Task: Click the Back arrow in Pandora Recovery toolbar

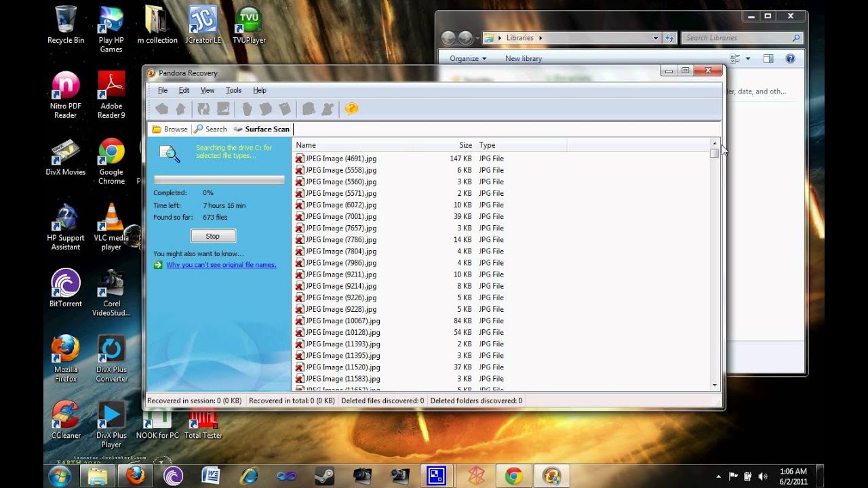Action: (161, 109)
